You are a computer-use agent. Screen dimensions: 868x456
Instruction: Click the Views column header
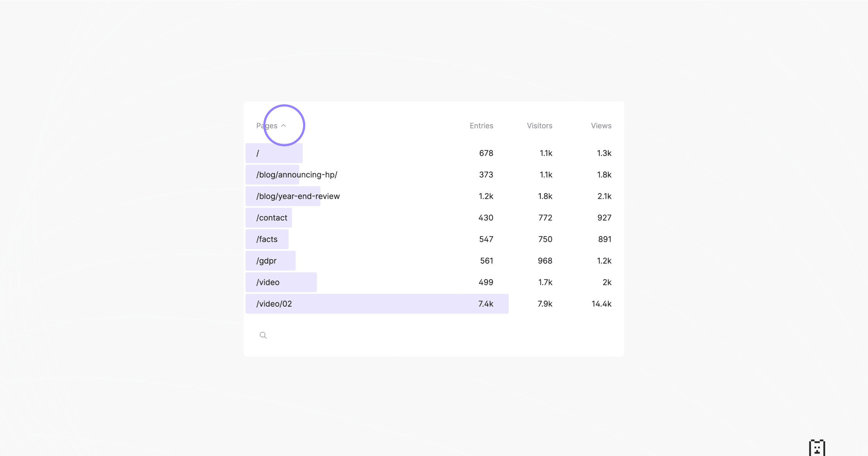(x=601, y=125)
